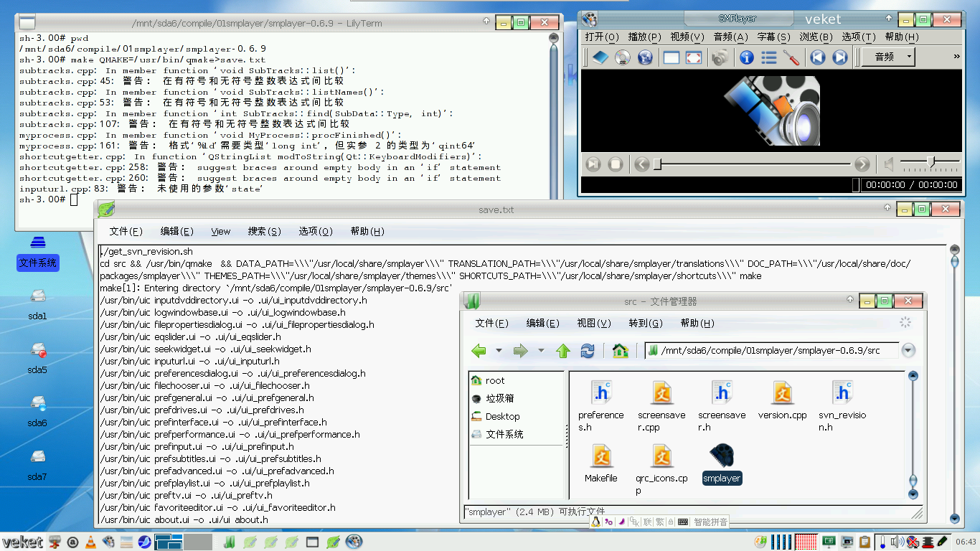This screenshot has height=551, width=980.
Task: Open SMPlayer preferences screwdriver icon
Action: coord(791,57)
